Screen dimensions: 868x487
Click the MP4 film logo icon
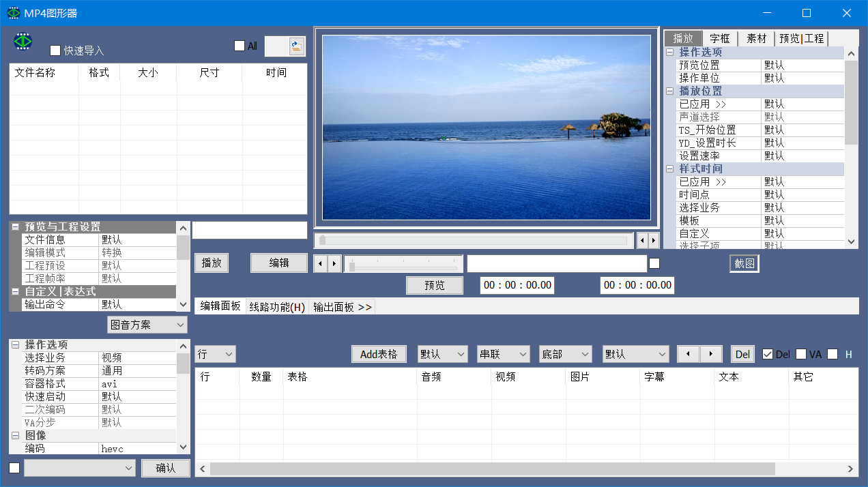(x=23, y=42)
